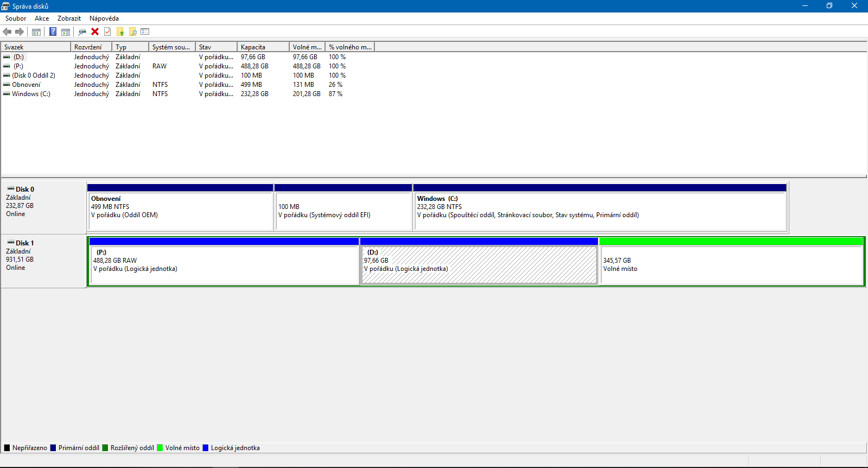This screenshot has width=868, height=468.
Task: Sort by the Systém souborů column header
Action: point(172,47)
